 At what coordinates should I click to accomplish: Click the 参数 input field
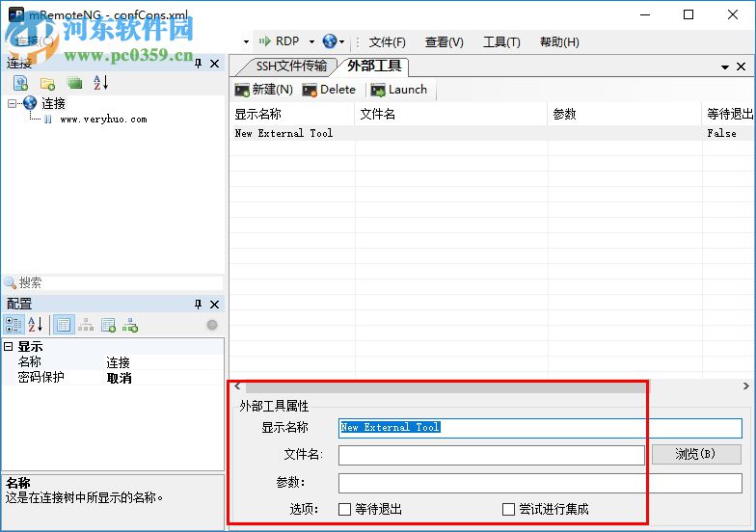click(540, 484)
